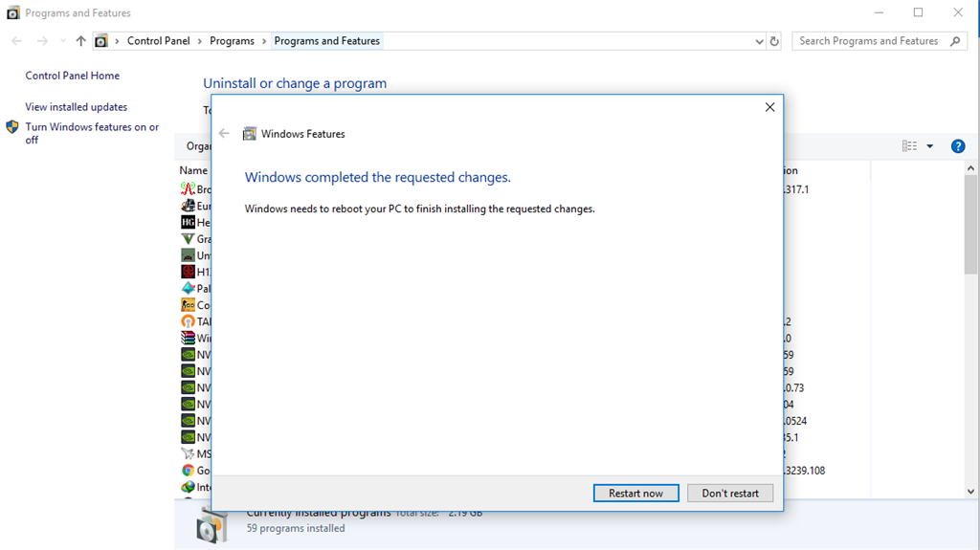The width and height of the screenshot is (980, 550).
Task: Select the Int program globe icon
Action: tap(188, 487)
